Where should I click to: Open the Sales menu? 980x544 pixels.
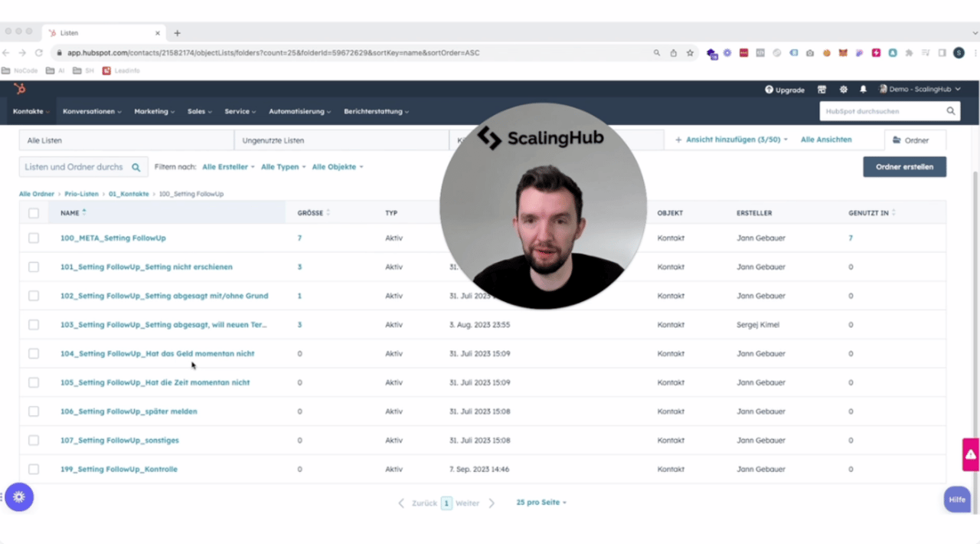(x=200, y=111)
